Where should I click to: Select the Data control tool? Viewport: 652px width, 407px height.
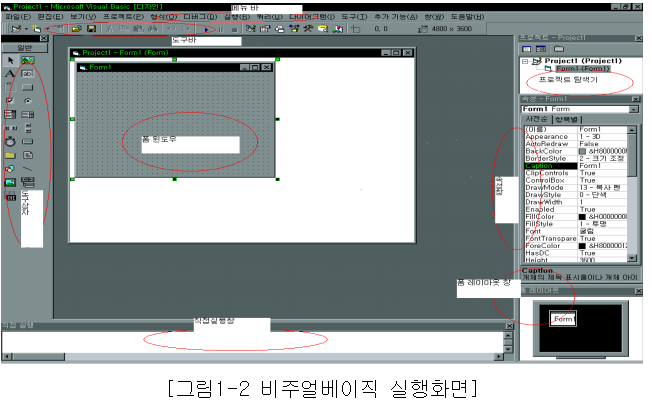27,182
